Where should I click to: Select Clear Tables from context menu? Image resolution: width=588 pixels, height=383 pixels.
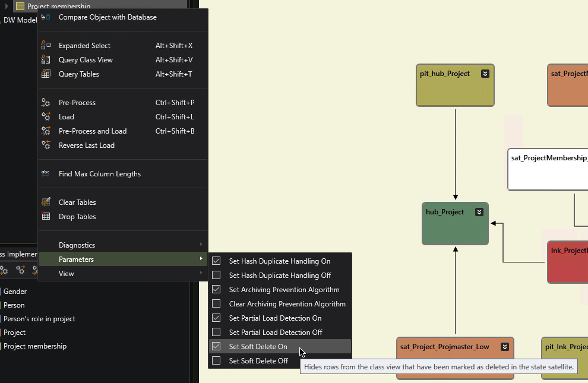coord(77,202)
